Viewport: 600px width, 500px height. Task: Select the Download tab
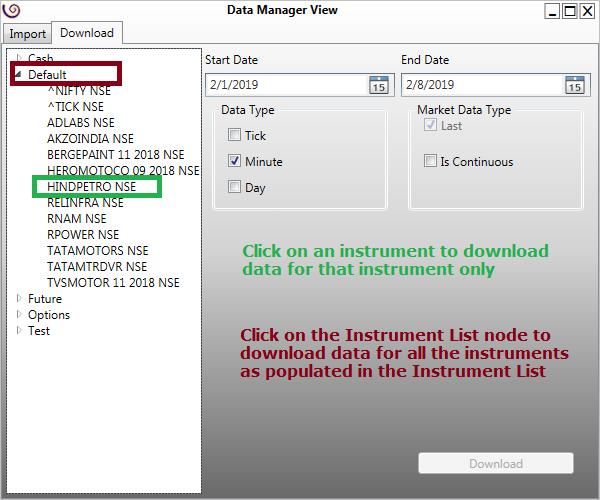point(87,33)
